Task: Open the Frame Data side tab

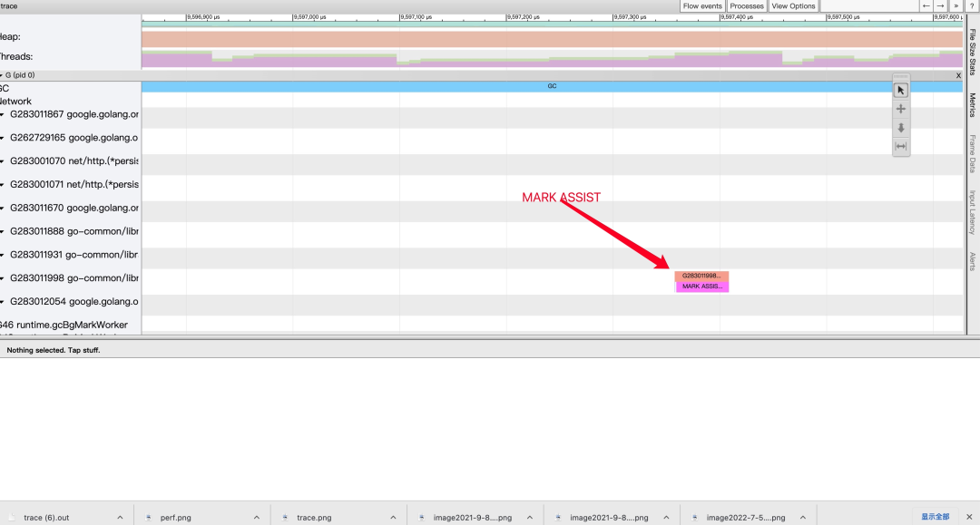Action: pyautogui.click(x=973, y=153)
